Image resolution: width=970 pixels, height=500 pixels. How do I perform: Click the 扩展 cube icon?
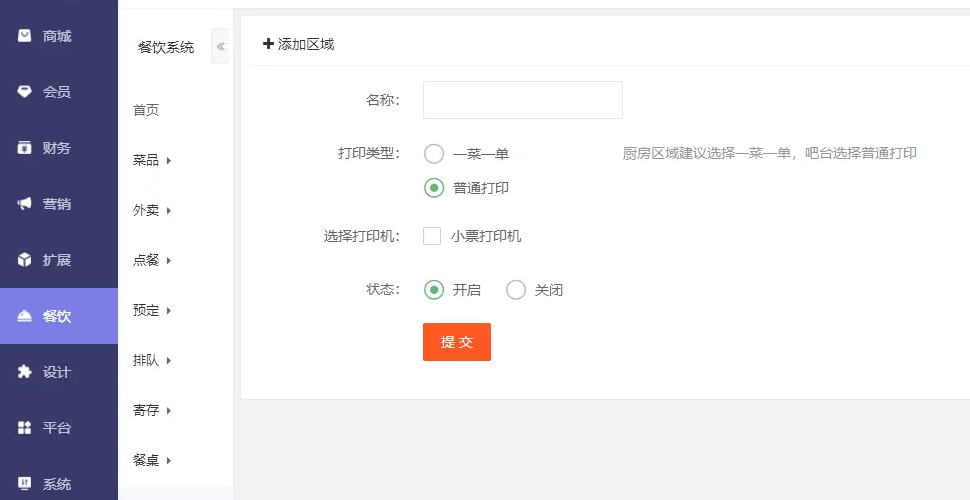pyautogui.click(x=24, y=260)
